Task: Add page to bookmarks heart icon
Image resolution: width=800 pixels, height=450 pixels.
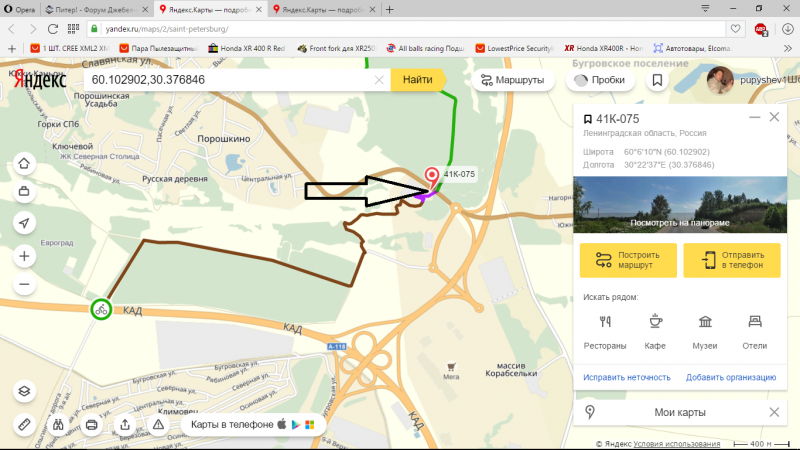Action: pos(735,29)
